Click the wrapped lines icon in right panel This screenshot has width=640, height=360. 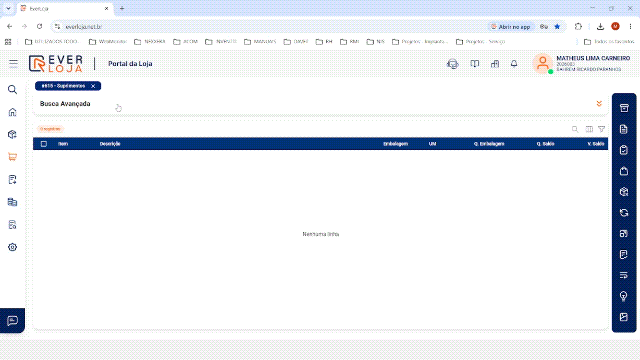624,276
